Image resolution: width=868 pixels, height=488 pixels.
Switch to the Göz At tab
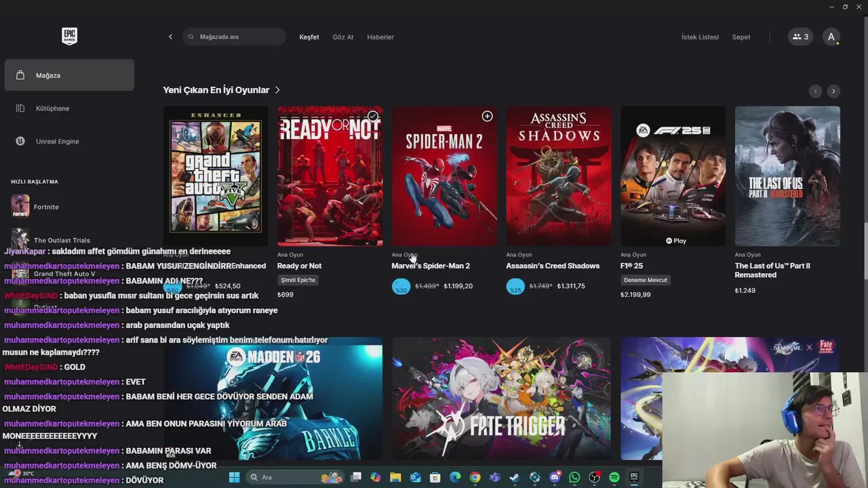pos(343,37)
